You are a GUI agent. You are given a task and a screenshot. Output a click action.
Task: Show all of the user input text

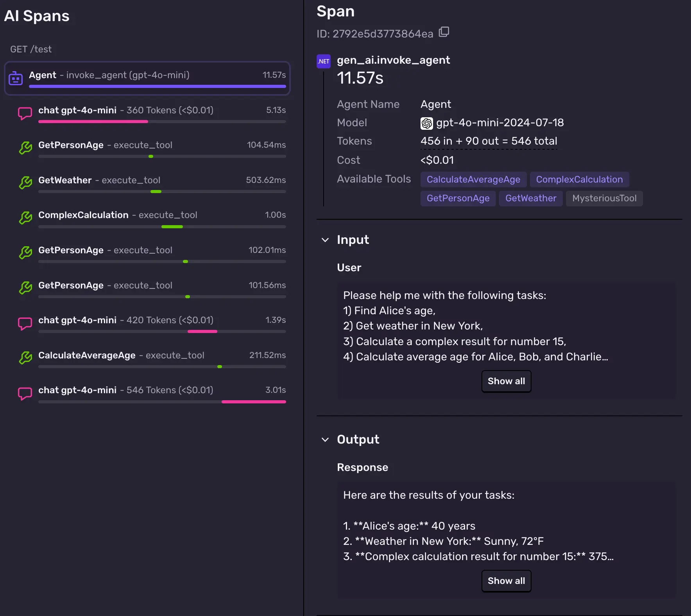tap(506, 381)
